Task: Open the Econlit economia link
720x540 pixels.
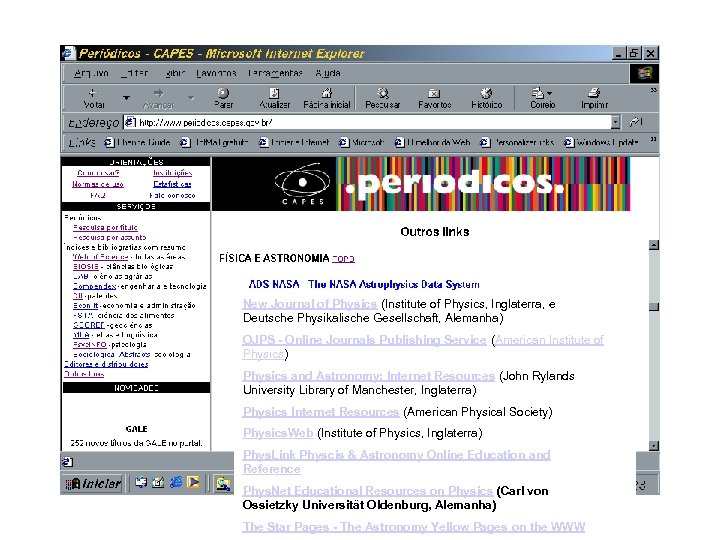Action: 85,305
